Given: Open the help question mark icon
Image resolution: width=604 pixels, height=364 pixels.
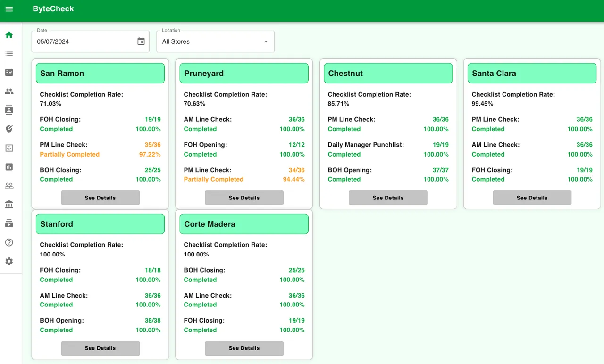Looking at the screenshot, I should tap(9, 242).
